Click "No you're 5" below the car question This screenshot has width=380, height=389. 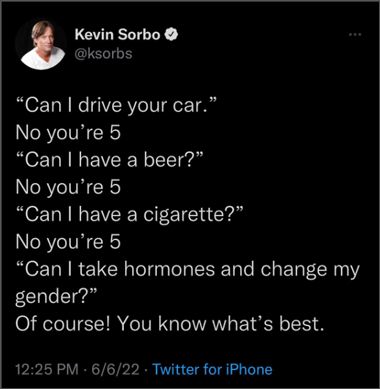point(68,134)
